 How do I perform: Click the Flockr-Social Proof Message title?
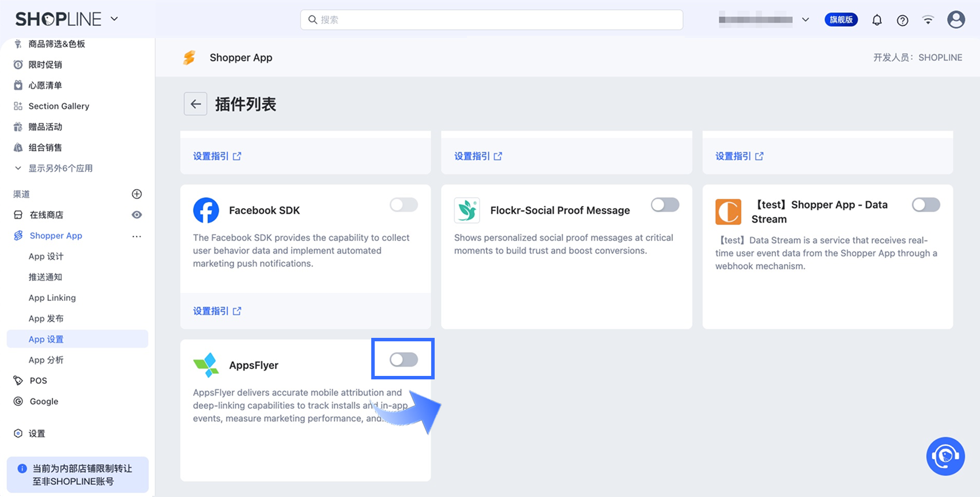click(560, 210)
